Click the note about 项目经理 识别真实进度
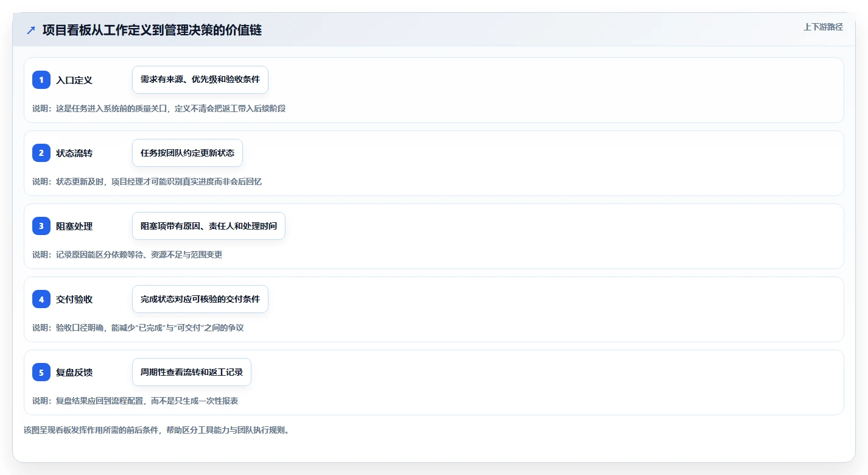 click(x=147, y=181)
